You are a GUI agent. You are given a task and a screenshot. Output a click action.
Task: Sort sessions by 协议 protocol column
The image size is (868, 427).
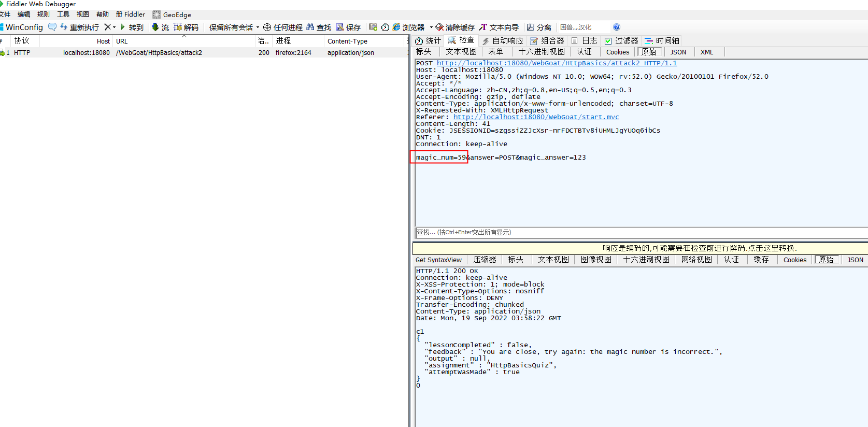24,41
